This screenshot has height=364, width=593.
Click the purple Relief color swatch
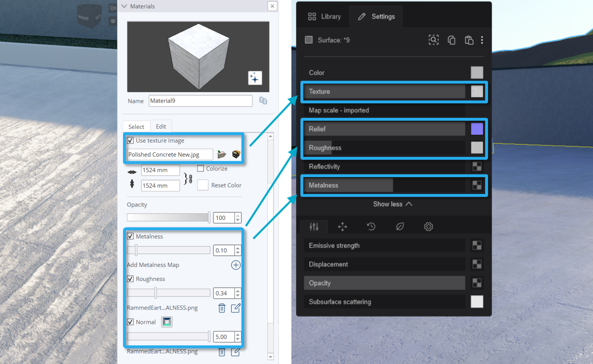(477, 129)
